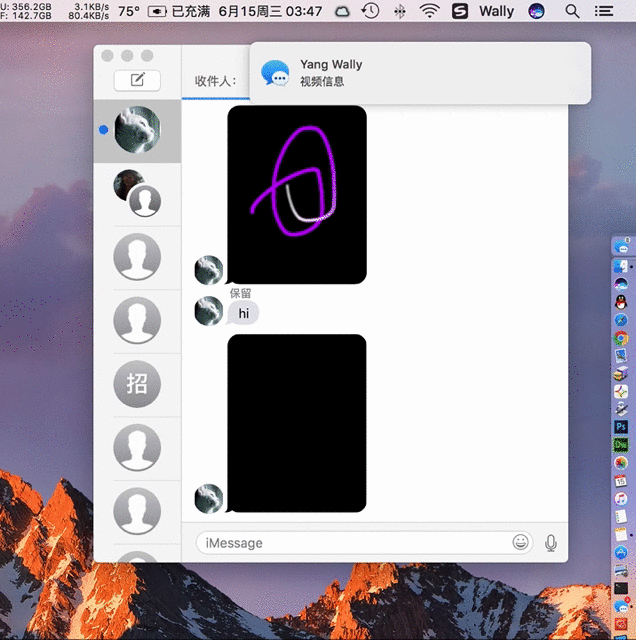Click the Sogou input method S icon
The image size is (636, 640).
460,11
